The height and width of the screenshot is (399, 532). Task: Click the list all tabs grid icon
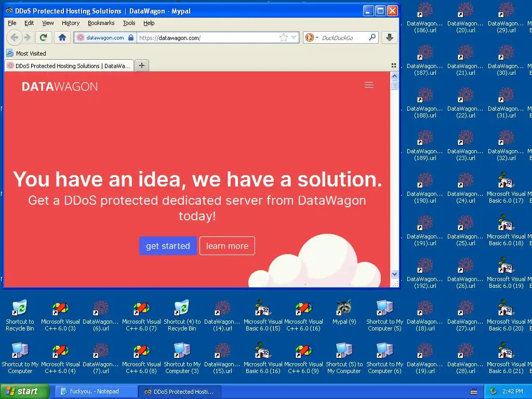click(394, 65)
